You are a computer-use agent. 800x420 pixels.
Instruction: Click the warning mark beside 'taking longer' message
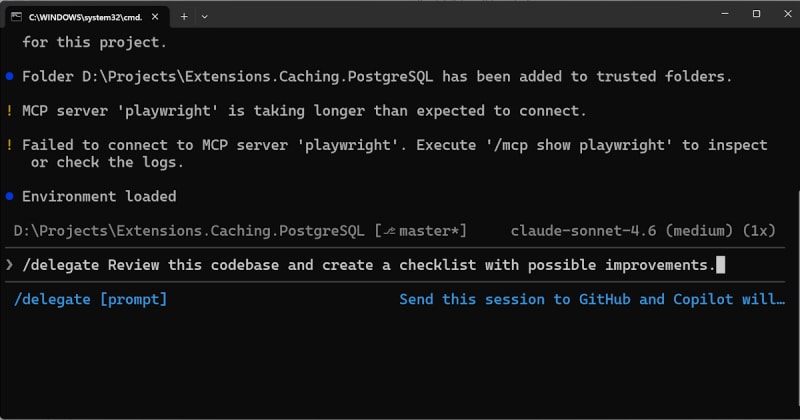tap(9, 111)
